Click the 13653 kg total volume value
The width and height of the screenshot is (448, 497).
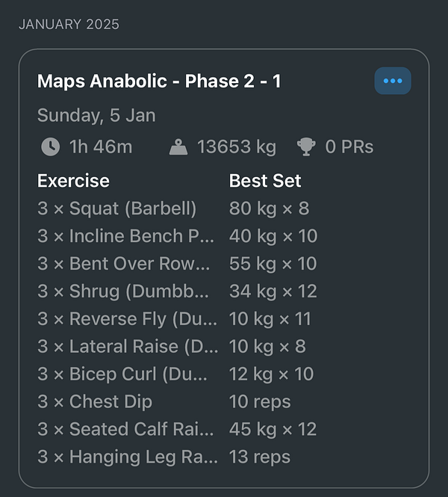[236, 147]
